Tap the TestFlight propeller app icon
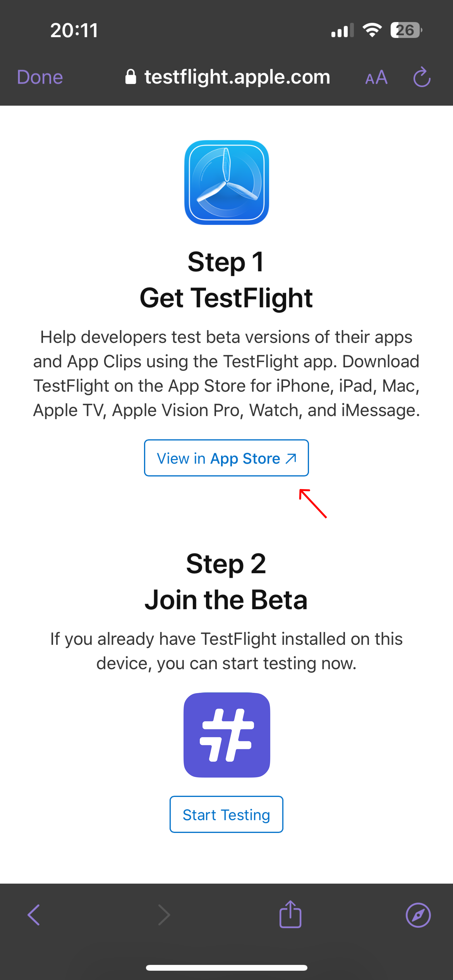This screenshot has width=453, height=980. [227, 183]
